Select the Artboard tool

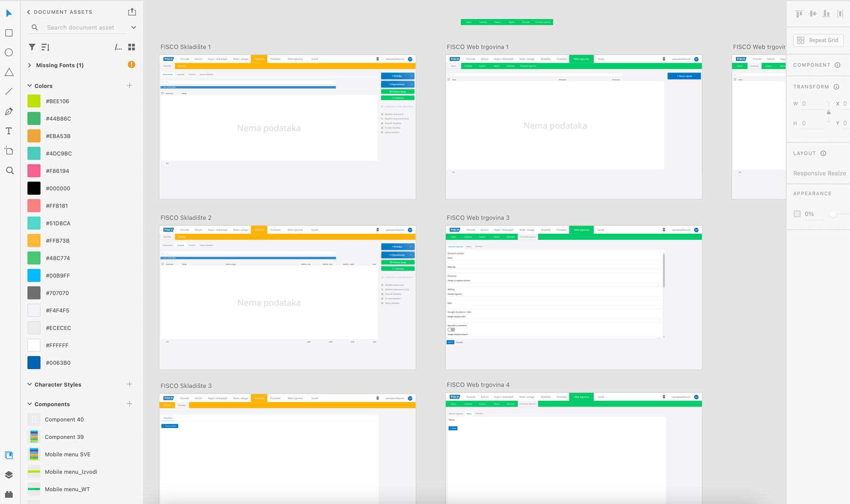click(x=9, y=151)
